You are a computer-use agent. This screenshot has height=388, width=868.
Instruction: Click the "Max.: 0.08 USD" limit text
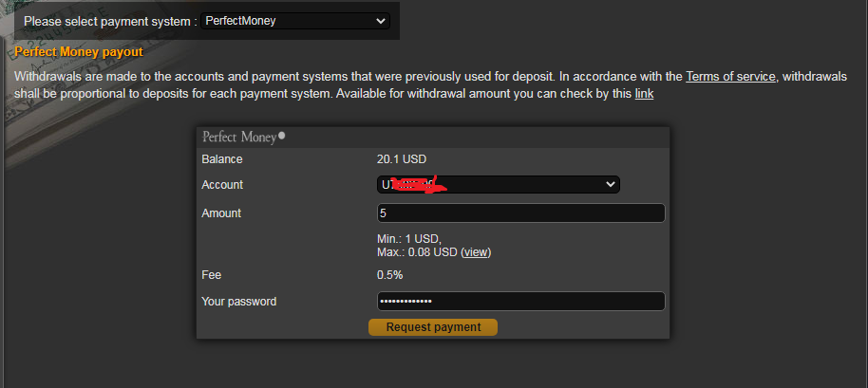pos(417,252)
